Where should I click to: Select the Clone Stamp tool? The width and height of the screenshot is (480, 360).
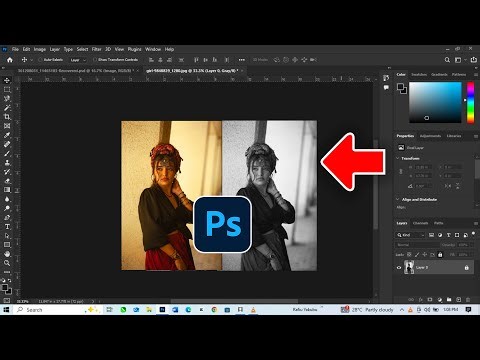[7, 163]
